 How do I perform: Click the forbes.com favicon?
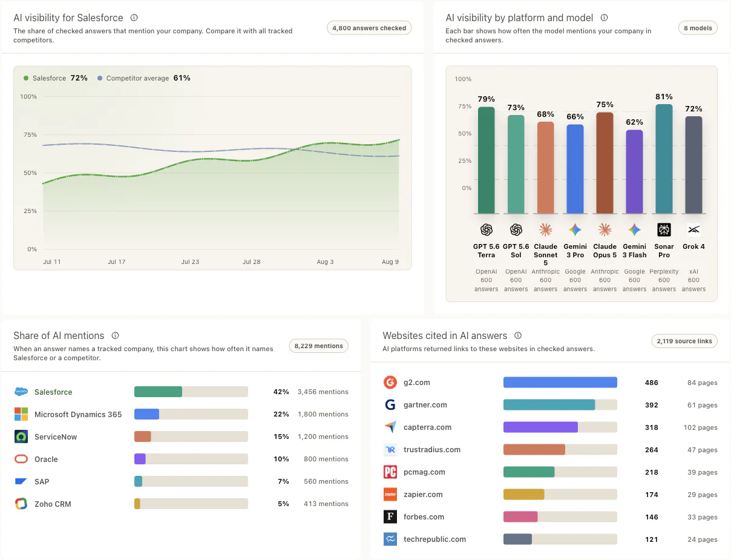click(390, 517)
